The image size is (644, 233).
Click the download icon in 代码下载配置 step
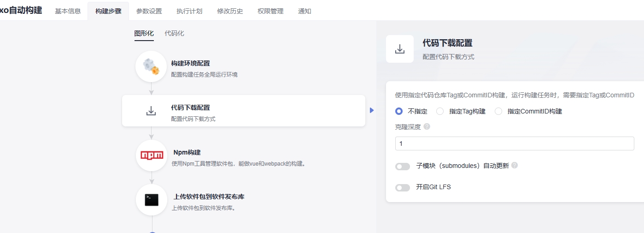click(151, 111)
